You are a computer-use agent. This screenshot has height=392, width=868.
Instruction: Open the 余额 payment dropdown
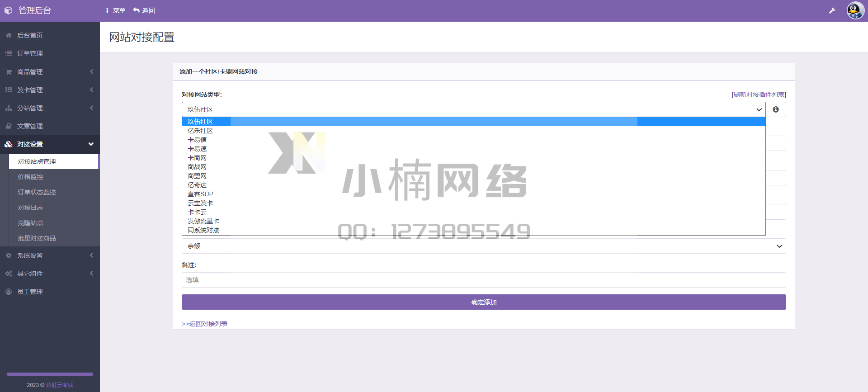pyautogui.click(x=484, y=246)
